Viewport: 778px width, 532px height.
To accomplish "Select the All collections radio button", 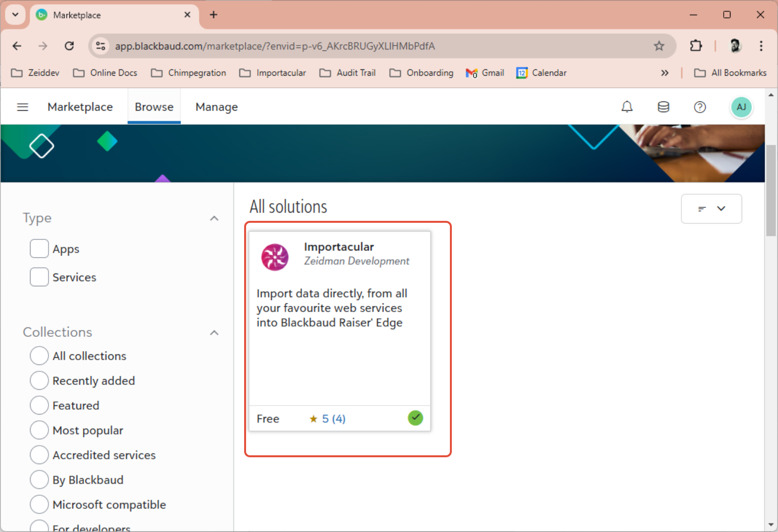I will pos(39,356).
